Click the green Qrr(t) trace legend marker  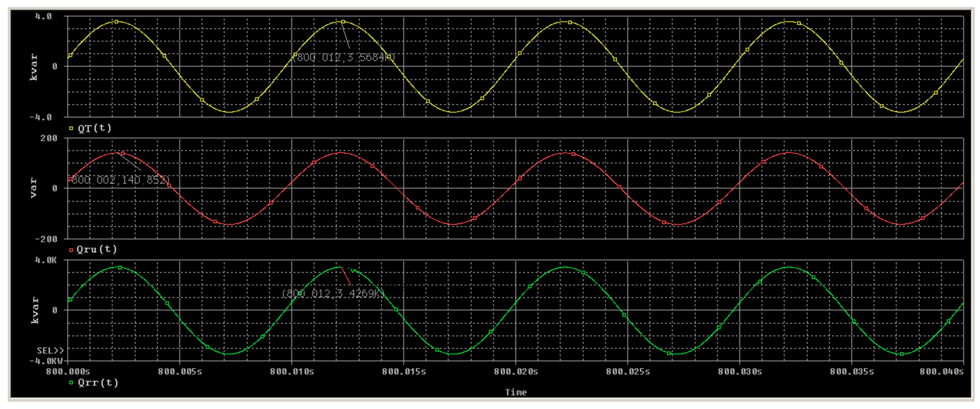tap(71, 382)
